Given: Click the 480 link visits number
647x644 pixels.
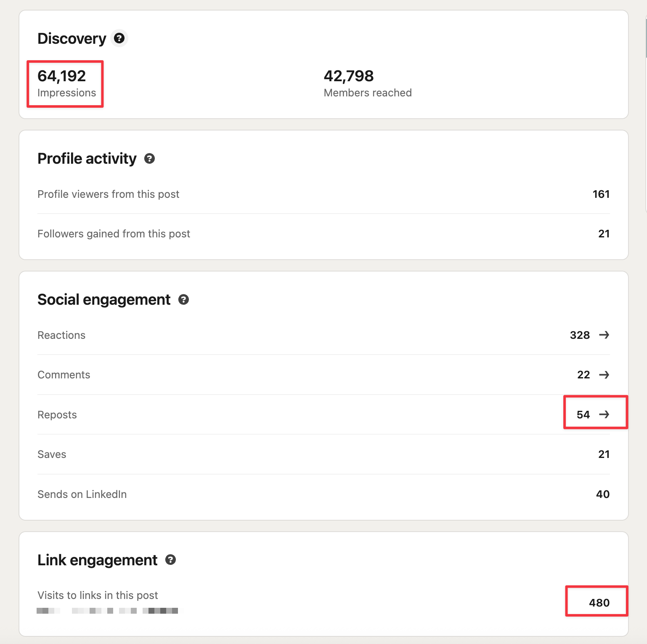Looking at the screenshot, I should pyautogui.click(x=599, y=603).
